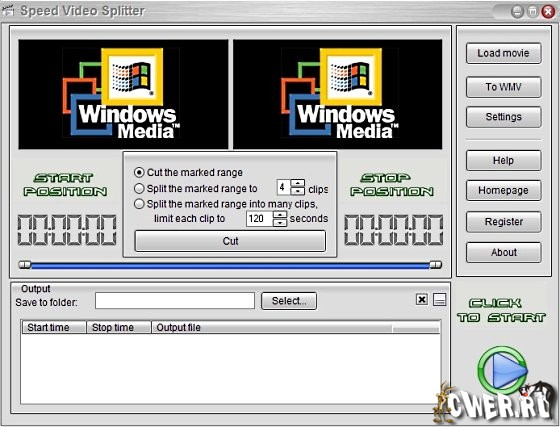Open a video with Load movie
Screen dimensions: 560x427
pos(504,53)
